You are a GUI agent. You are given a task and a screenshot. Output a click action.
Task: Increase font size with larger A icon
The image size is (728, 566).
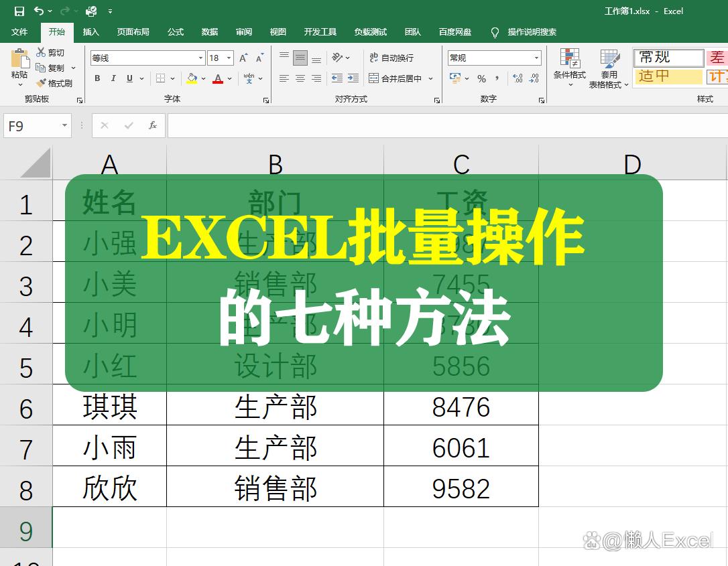tap(243, 58)
